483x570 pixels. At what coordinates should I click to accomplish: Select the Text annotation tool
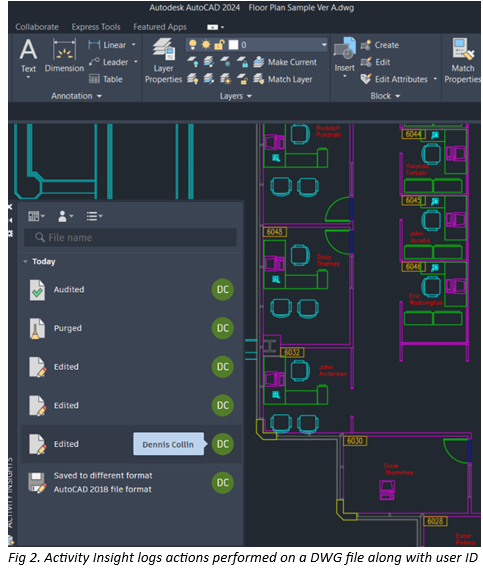point(28,55)
